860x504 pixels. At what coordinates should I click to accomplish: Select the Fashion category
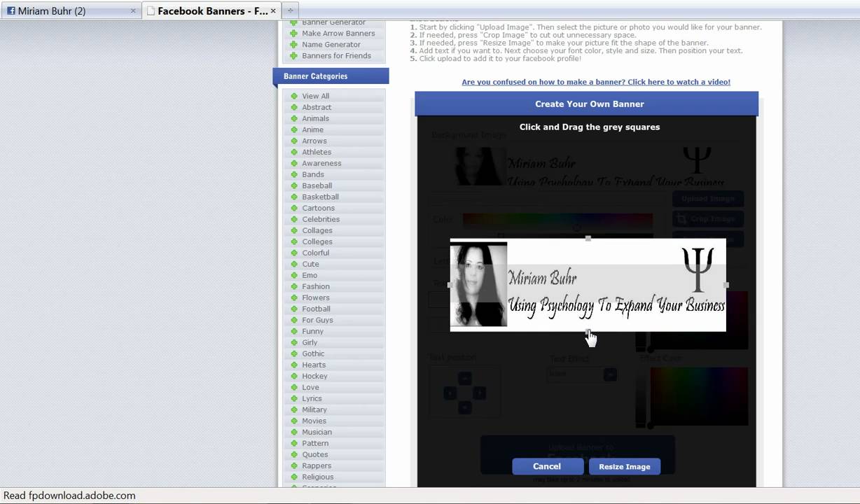point(316,286)
